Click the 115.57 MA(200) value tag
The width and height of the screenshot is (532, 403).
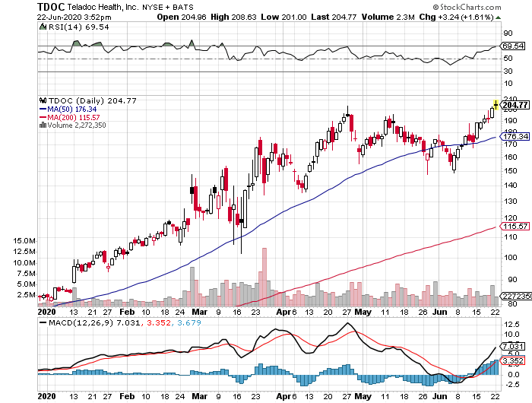pos(515,227)
